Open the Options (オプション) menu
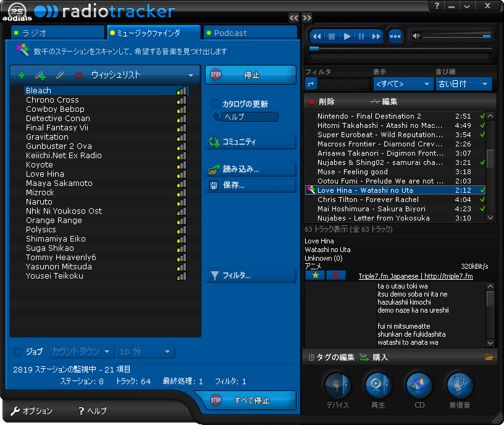This screenshot has width=504, height=425. (x=31, y=411)
